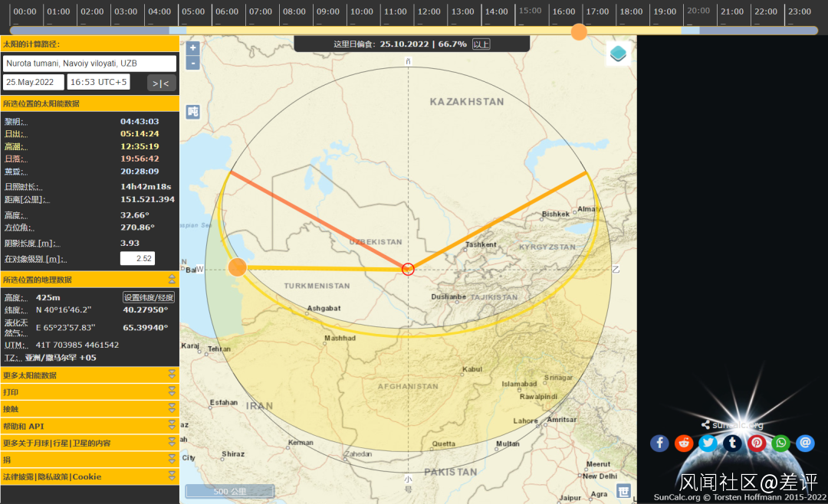
Task: Click the time field 16:53 UTC+5
Action: 99,82
